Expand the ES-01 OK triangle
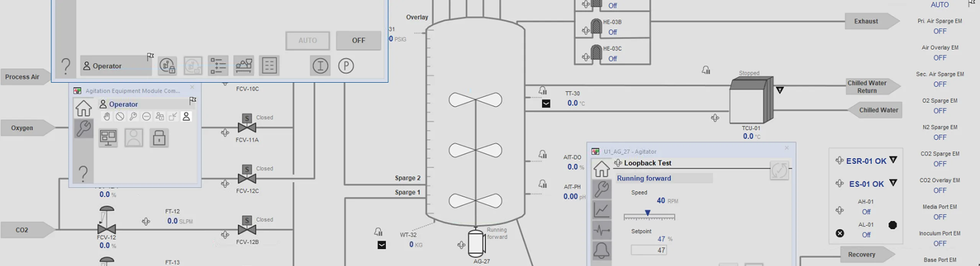Image resolution: width=980 pixels, height=266 pixels. pyautogui.click(x=893, y=183)
